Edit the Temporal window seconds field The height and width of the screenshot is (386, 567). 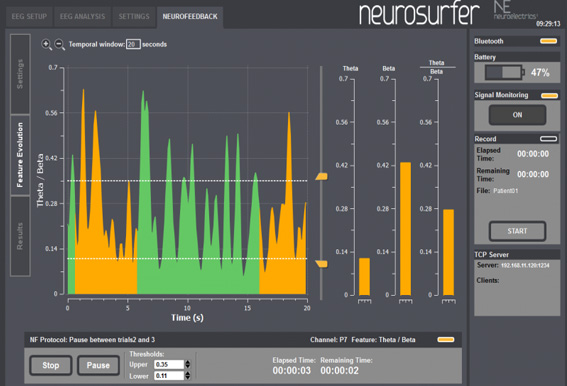[x=133, y=44]
